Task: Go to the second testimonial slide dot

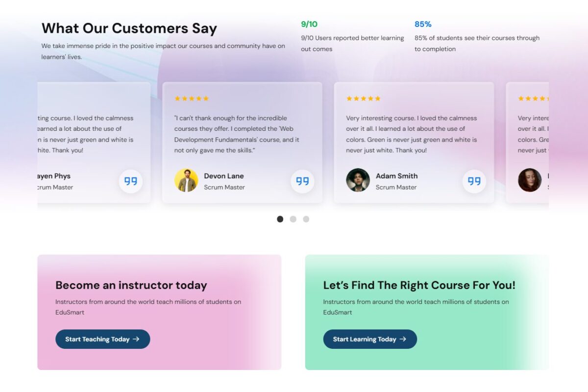Action: pos(293,219)
